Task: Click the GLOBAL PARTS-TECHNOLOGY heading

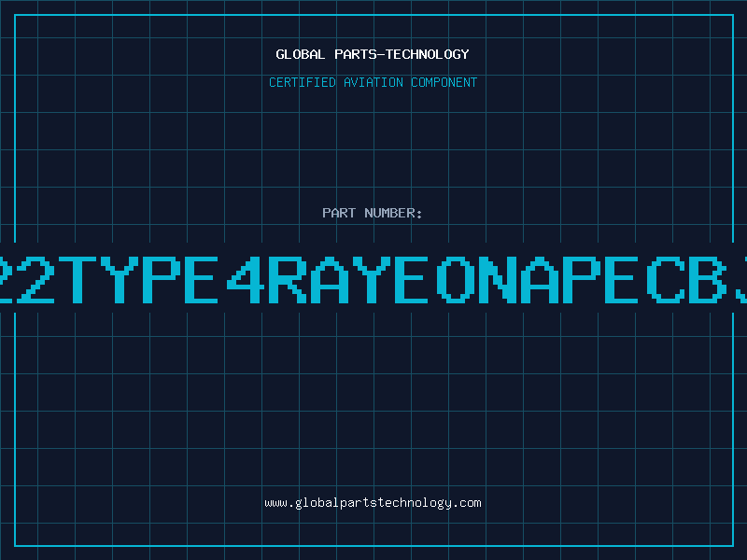Action: 373,54
